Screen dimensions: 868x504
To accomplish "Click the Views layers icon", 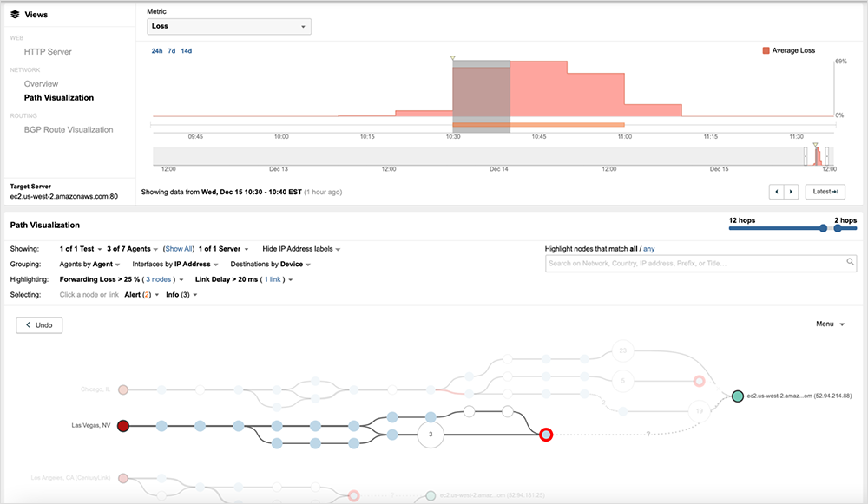I will 15,15.
